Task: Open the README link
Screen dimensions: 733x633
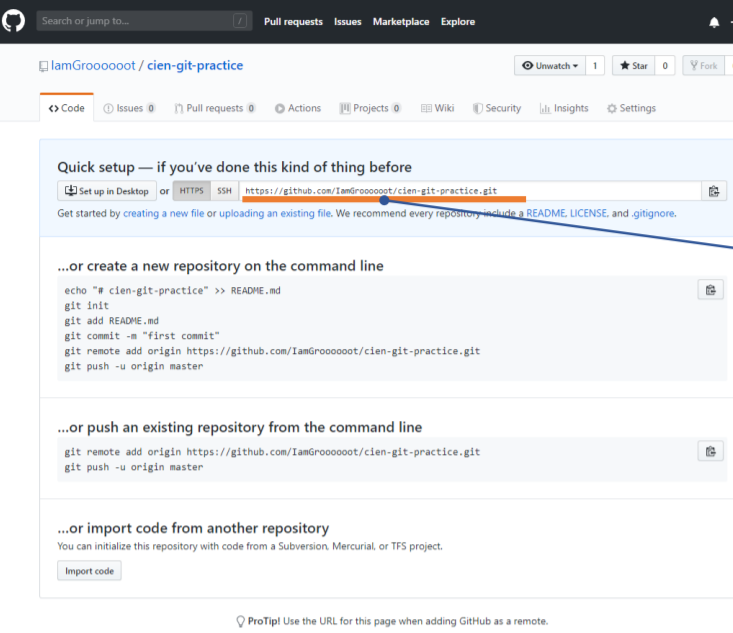Action: click(546, 213)
